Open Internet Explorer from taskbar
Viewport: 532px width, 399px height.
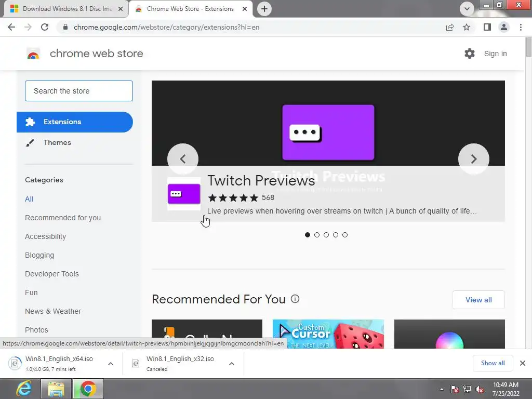point(24,389)
